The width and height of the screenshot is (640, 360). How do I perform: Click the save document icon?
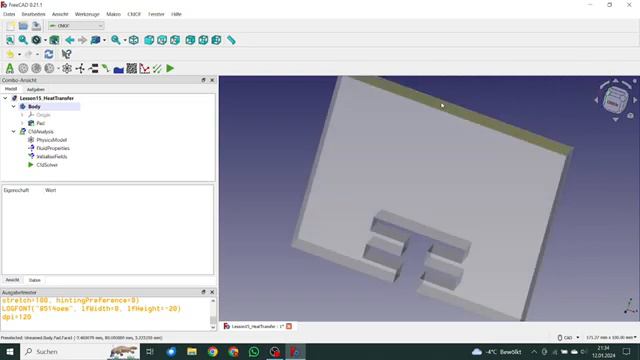pos(36,26)
